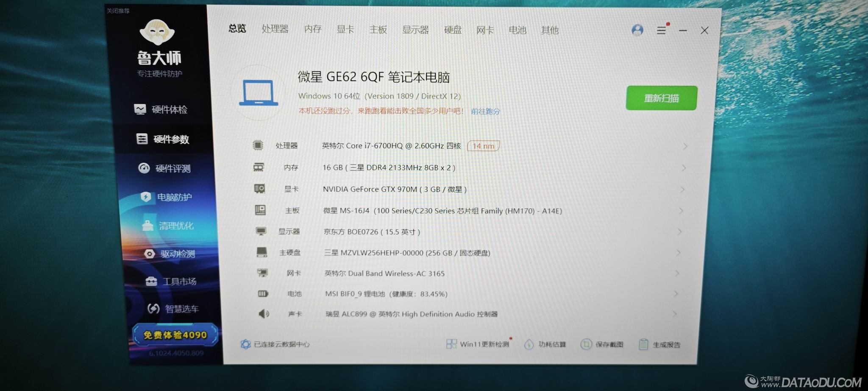Close the 鲁大师 window
868x391 pixels.
(704, 31)
